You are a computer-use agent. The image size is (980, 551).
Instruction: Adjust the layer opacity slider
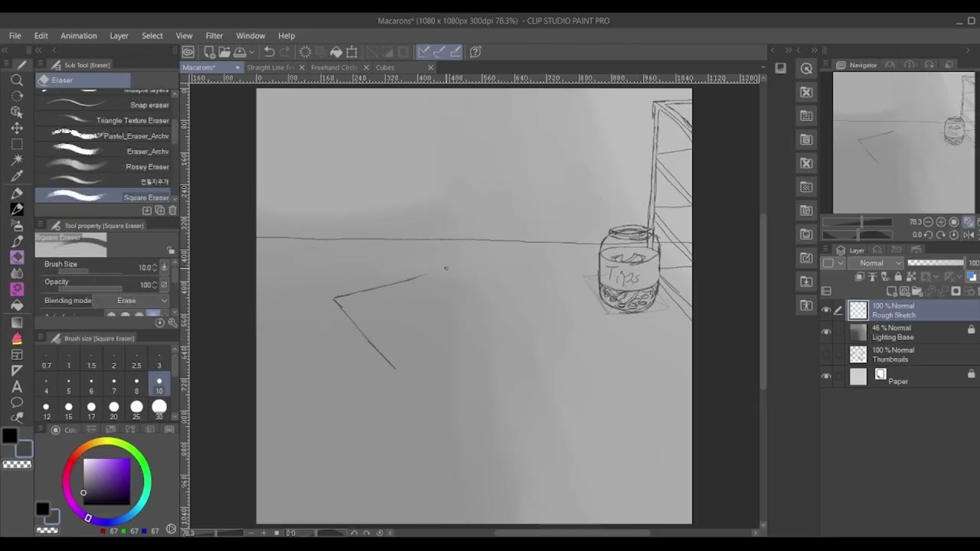936,263
